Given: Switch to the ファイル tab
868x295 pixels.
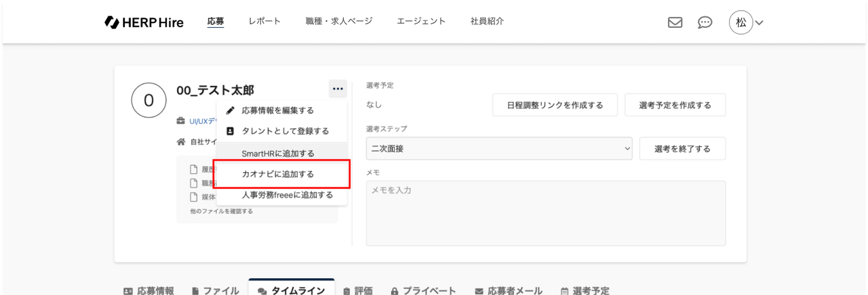Looking at the screenshot, I should tap(216, 291).
